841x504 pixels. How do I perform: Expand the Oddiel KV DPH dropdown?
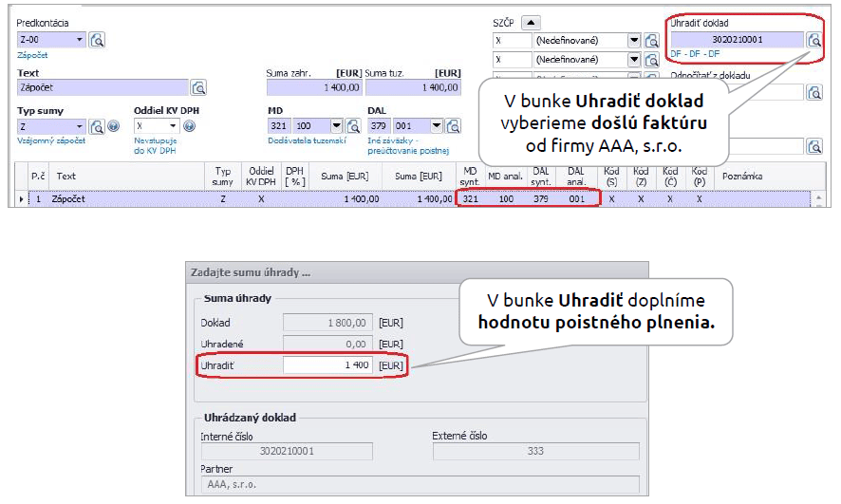(174, 126)
